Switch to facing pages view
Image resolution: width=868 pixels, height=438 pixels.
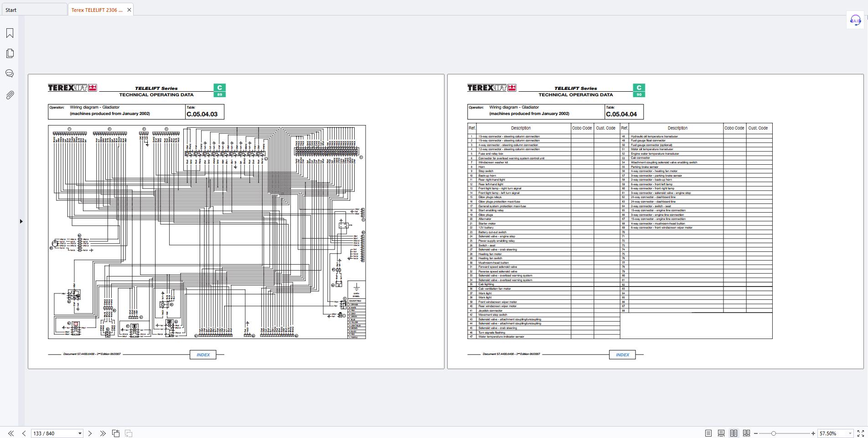coord(734,433)
